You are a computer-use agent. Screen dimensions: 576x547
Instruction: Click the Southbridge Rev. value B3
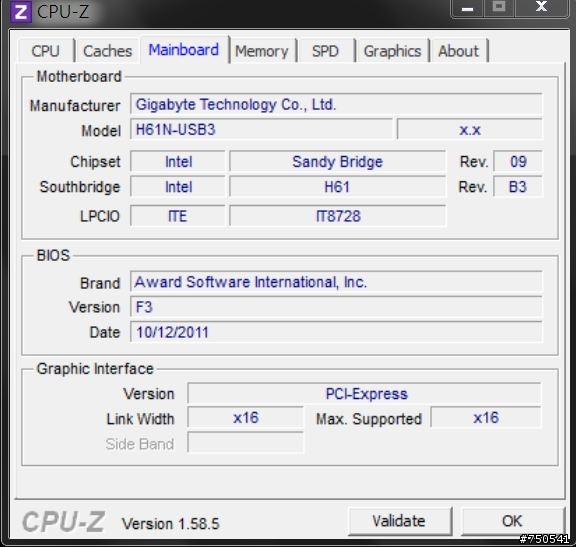[518, 187]
